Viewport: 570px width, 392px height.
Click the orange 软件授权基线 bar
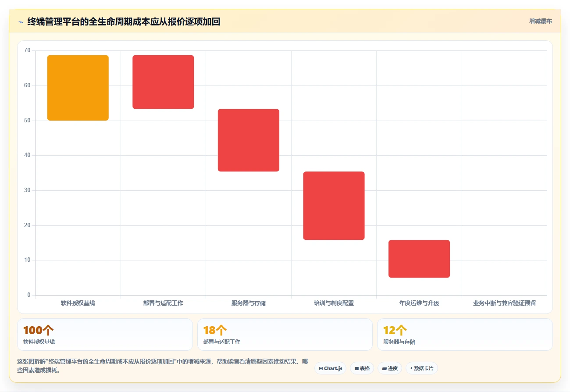pos(78,88)
